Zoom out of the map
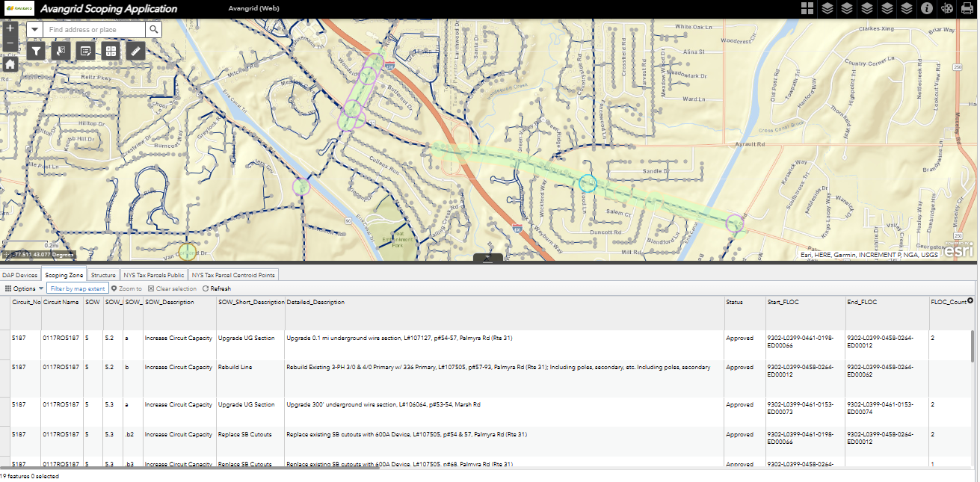980x482 pixels. (10, 44)
